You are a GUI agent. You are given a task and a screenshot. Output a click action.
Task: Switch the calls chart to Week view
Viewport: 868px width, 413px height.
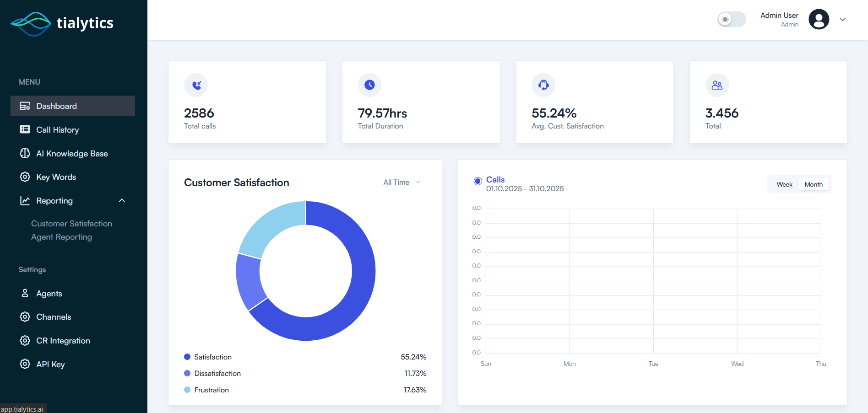(784, 184)
